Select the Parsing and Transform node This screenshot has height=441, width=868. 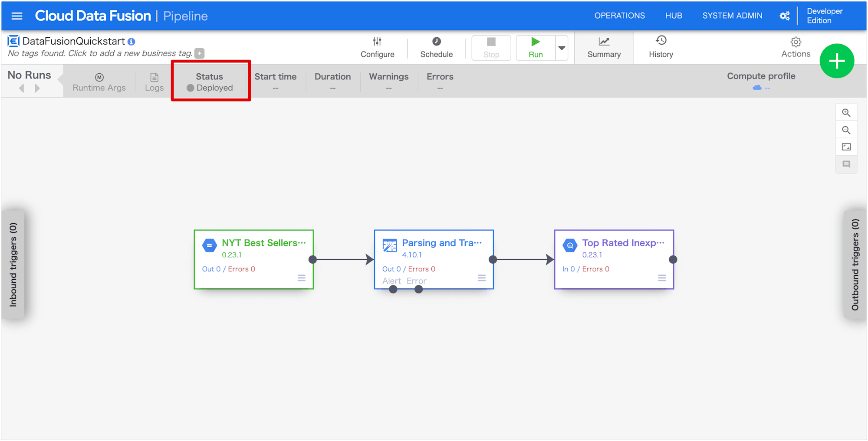tap(434, 259)
